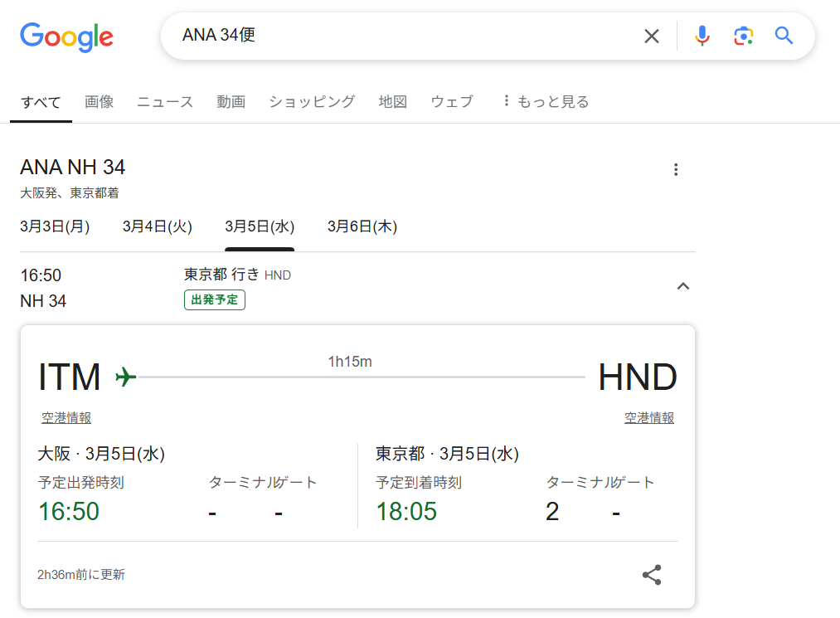
Task: Open the ショッピング tab
Action: point(312,102)
